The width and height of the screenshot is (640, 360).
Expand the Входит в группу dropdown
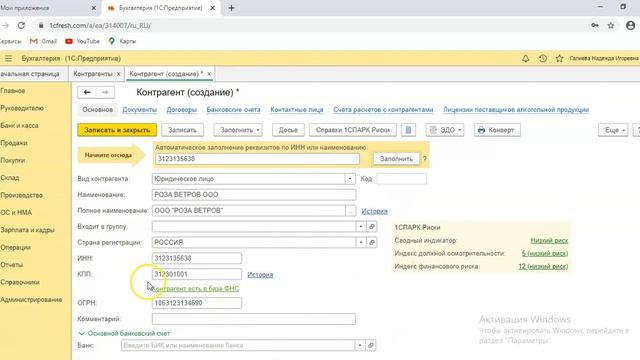tap(361, 227)
